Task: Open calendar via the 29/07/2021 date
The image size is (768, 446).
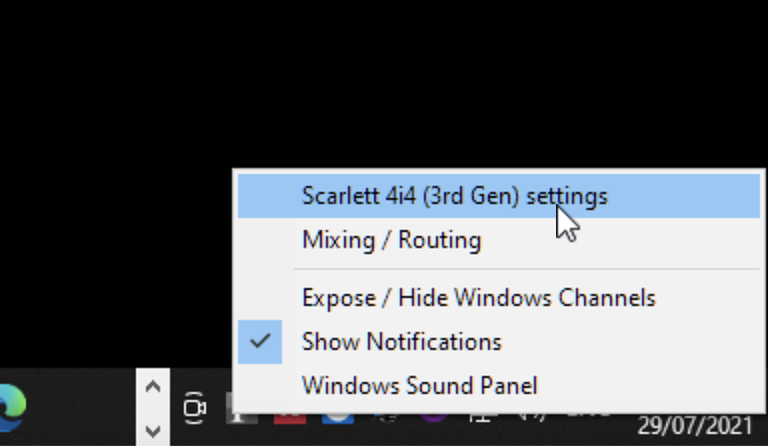Action: (x=695, y=425)
